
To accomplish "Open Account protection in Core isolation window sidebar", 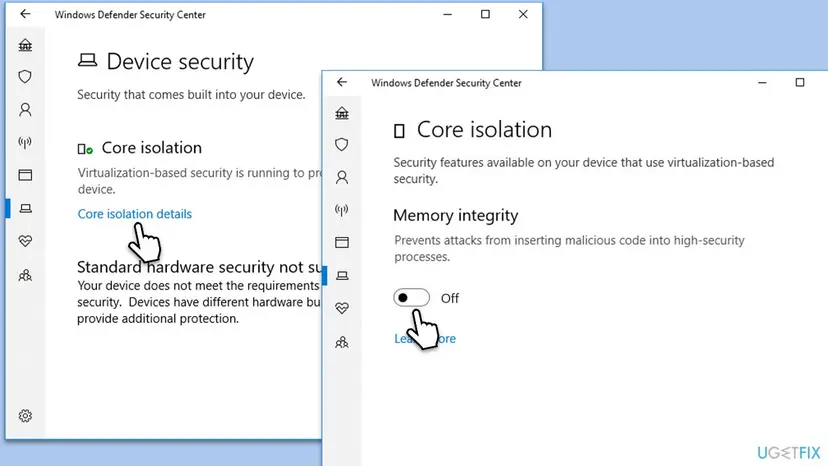I will pyautogui.click(x=342, y=177).
